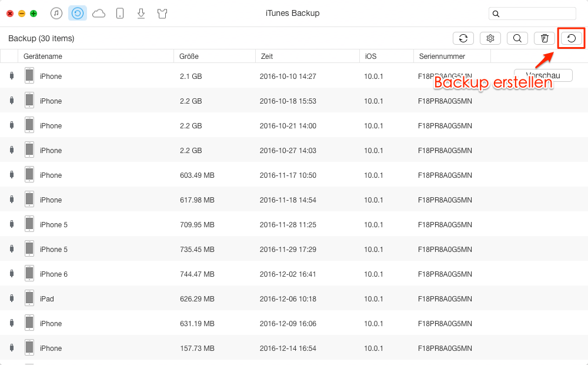This screenshot has height=365, width=588.
Task: Click the magnifier search backup button
Action: tap(517, 38)
